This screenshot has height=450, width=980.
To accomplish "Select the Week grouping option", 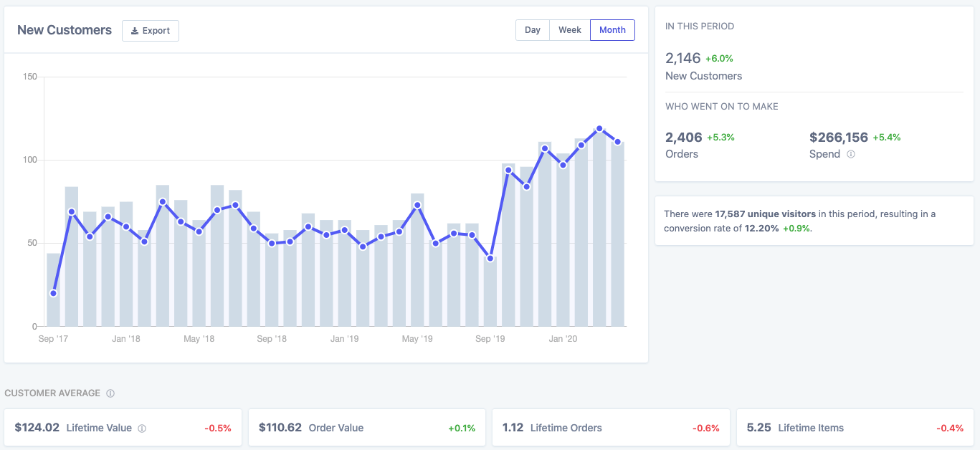I will coord(570,30).
